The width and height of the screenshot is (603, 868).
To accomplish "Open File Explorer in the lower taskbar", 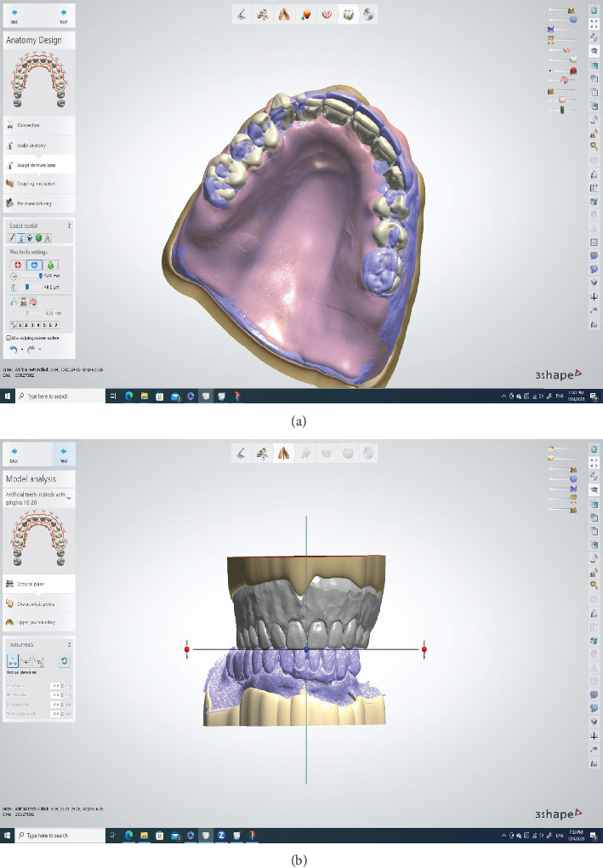I will point(145,836).
